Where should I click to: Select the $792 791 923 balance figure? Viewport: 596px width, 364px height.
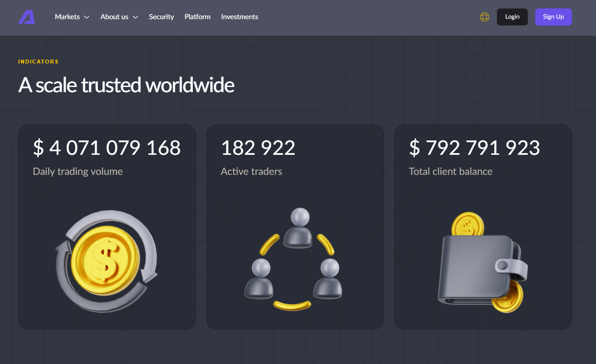click(474, 148)
